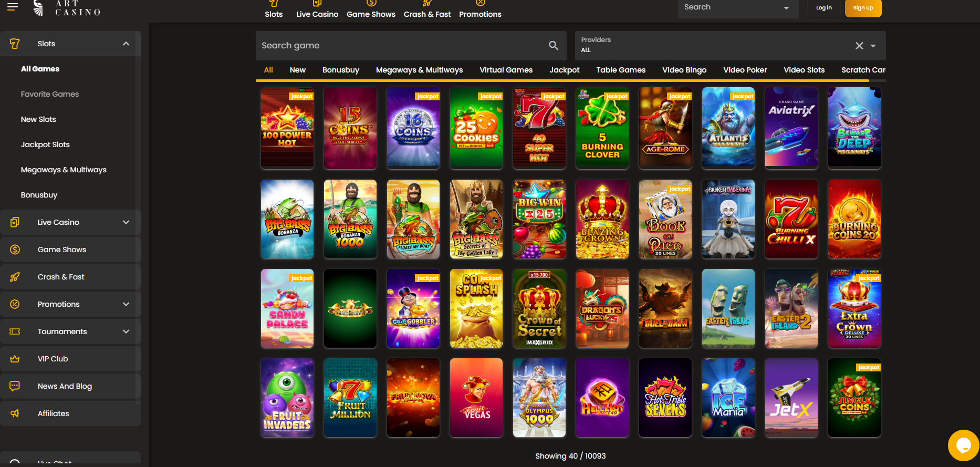Open the top Search dropdown
The width and height of the screenshot is (980, 467).
point(738,8)
